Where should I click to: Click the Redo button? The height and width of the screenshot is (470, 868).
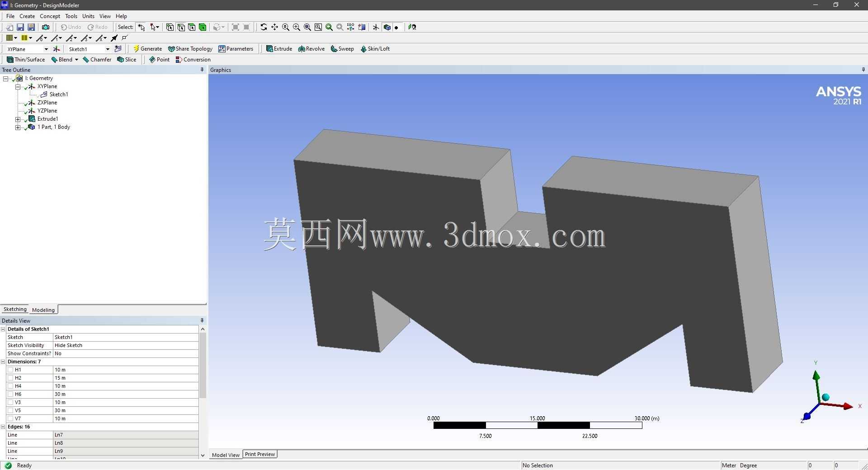click(98, 27)
